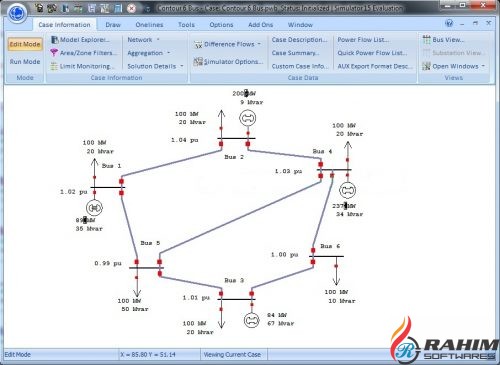Screen dimensions: 500x365
Task: Open the Add Ons tab
Action: (x=260, y=25)
